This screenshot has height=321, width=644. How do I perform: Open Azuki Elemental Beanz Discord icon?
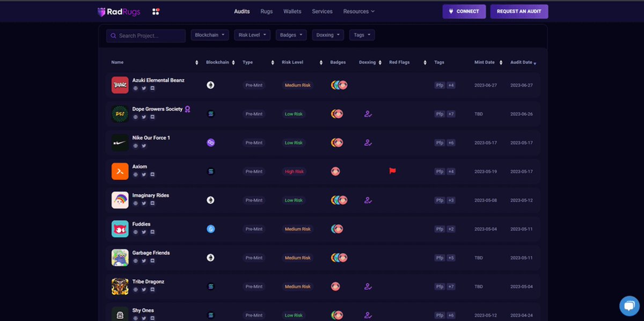click(x=152, y=88)
